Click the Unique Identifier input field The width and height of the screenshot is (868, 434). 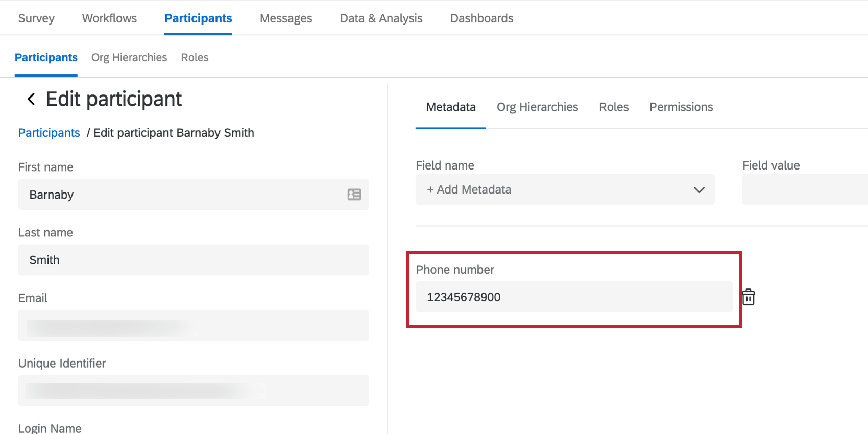click(x=193, y=391)
